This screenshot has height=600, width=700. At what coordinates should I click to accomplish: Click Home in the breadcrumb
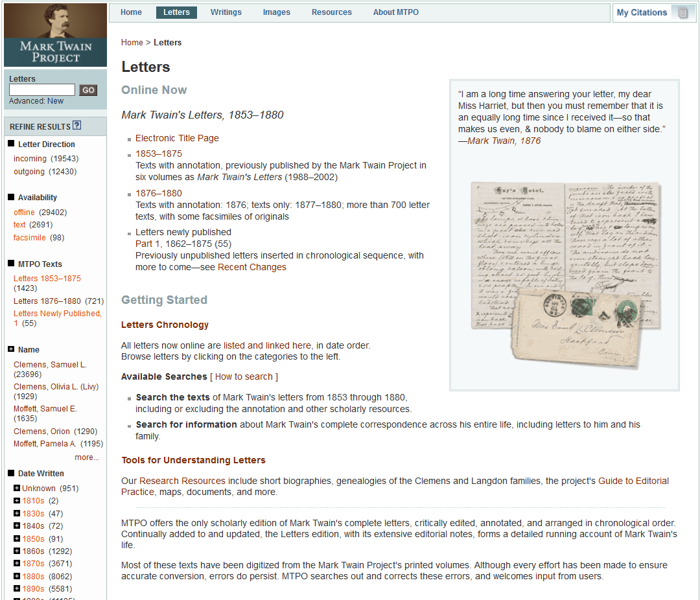pos(132,42)
